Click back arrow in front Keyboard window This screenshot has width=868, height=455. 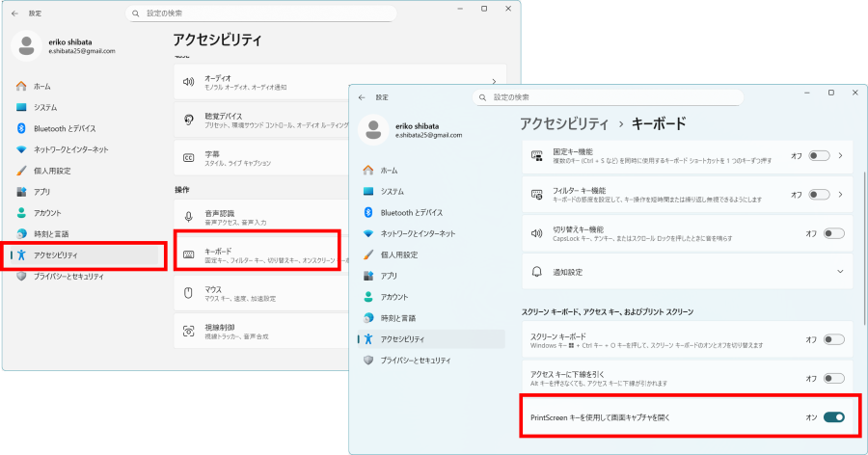[362, 97]
